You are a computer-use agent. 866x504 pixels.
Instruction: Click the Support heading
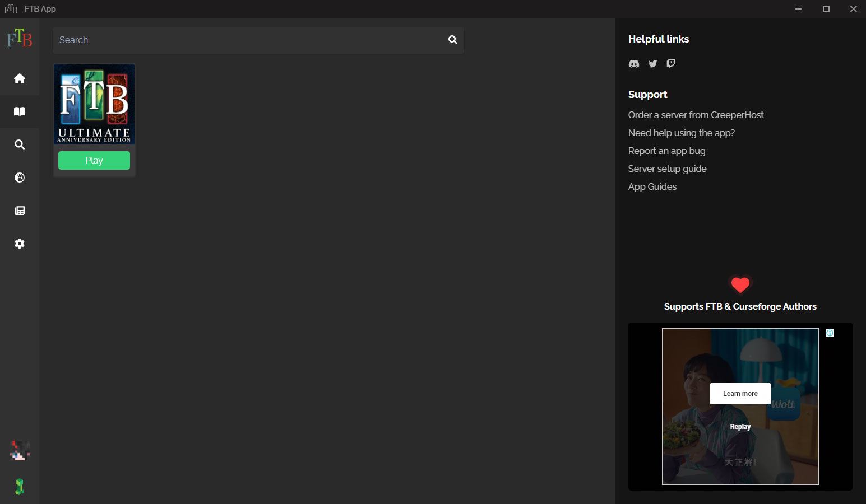pos(648,95)
